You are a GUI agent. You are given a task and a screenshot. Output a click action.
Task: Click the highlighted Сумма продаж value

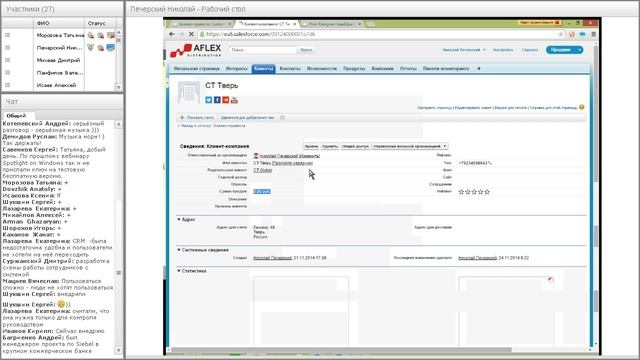click(262, 191)
